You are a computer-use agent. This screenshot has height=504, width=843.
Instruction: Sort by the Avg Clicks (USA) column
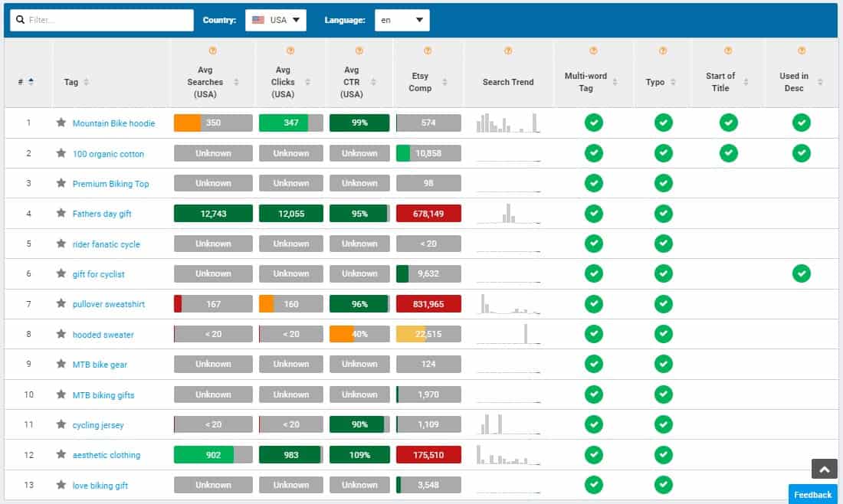point(283,82)
